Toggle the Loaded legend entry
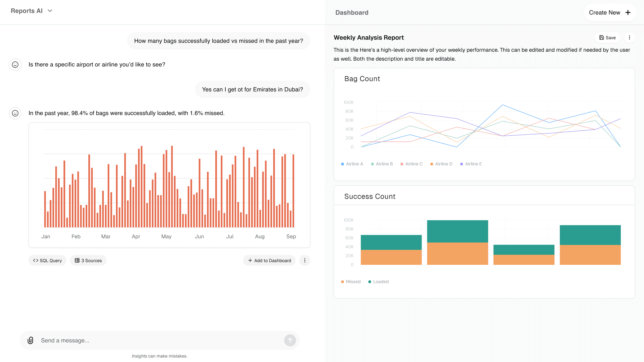 [x=378, y=281]
